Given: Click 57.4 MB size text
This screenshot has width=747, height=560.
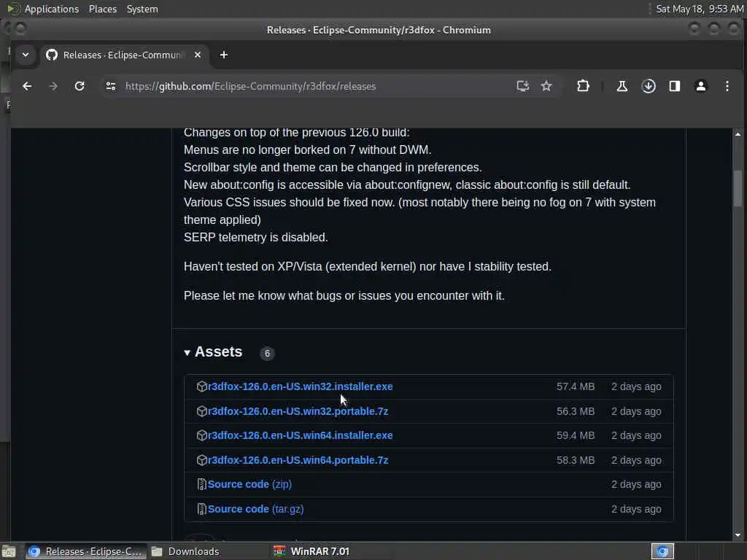Looking at the screenshot, I should point(576,386).
